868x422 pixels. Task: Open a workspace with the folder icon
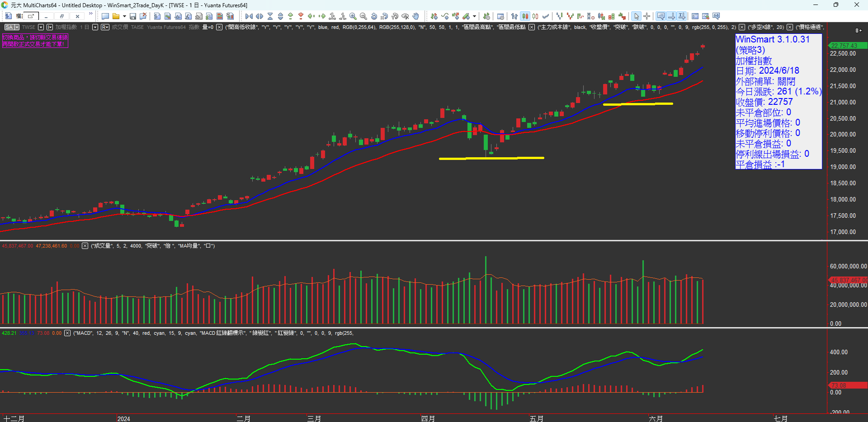coord(116,16)
